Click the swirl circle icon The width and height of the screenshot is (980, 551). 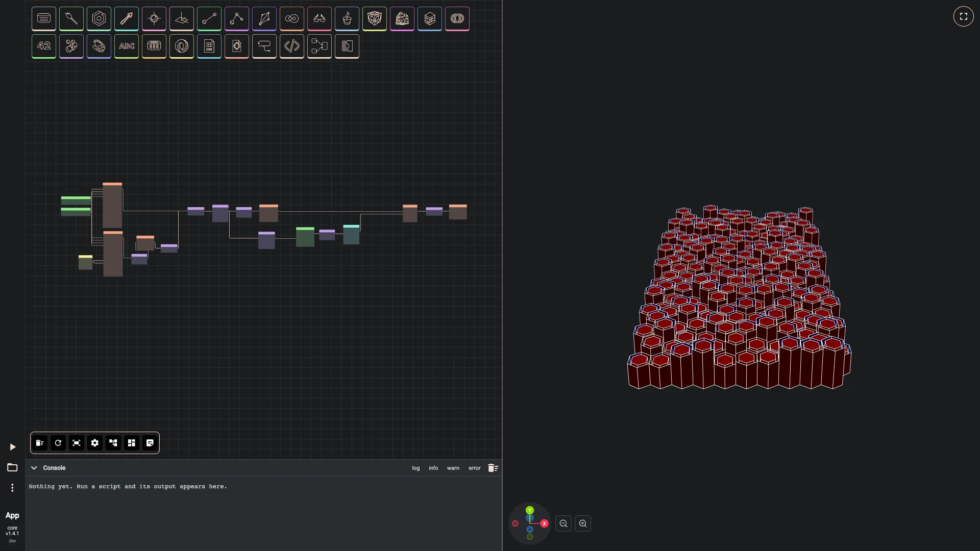[x=182, y=46]
